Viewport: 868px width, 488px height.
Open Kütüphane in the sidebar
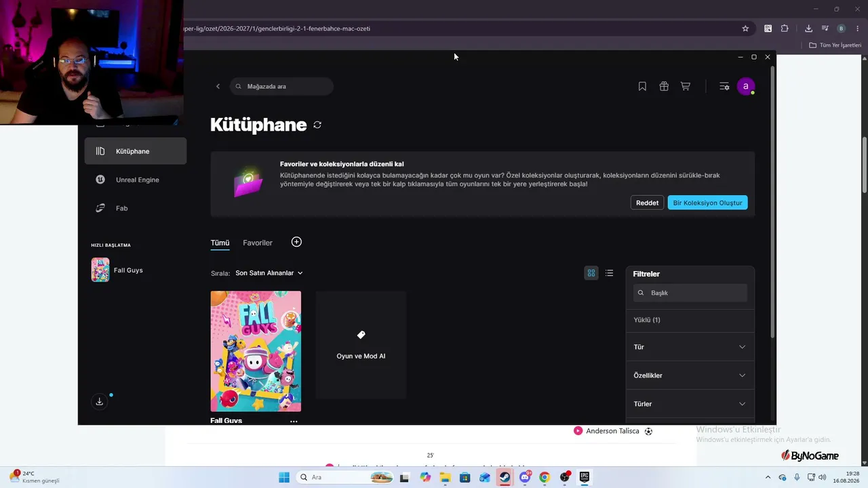click(136, 151)
